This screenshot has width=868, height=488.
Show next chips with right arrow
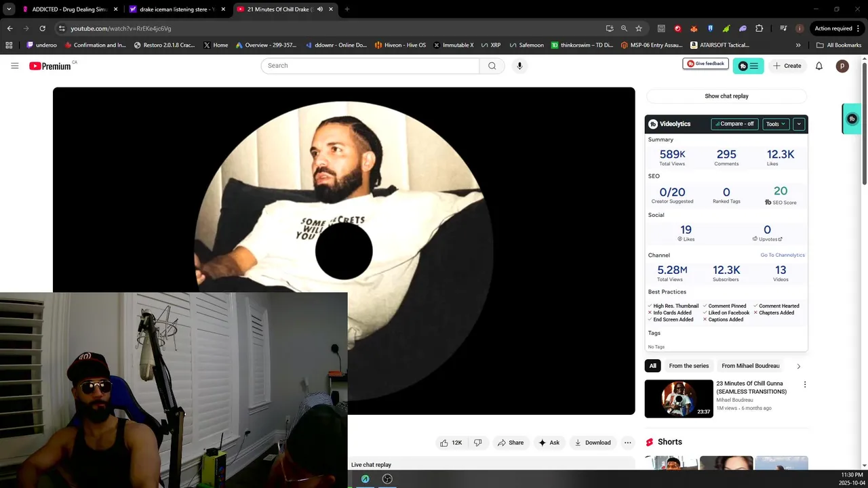(798, 366)
